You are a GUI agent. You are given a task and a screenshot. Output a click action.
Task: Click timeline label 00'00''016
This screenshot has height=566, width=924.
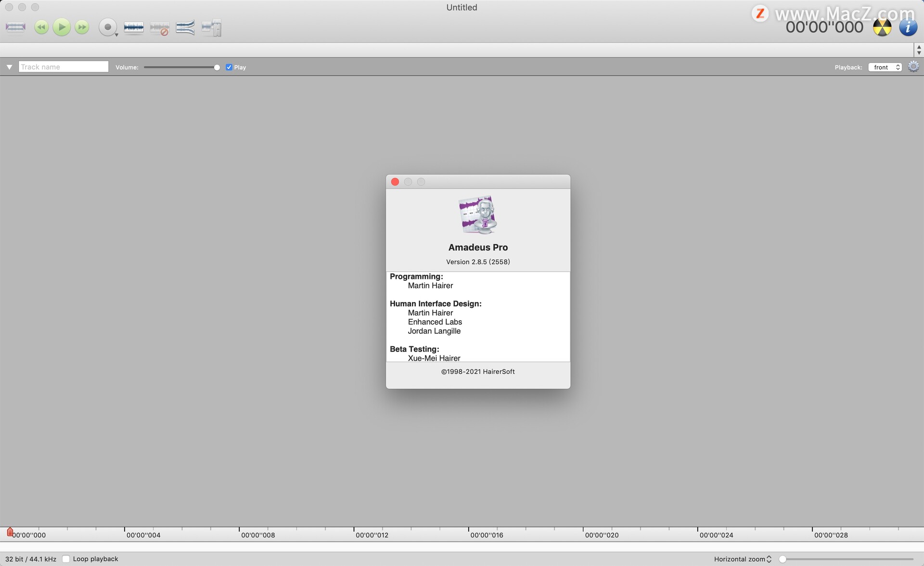pos(487,535)
